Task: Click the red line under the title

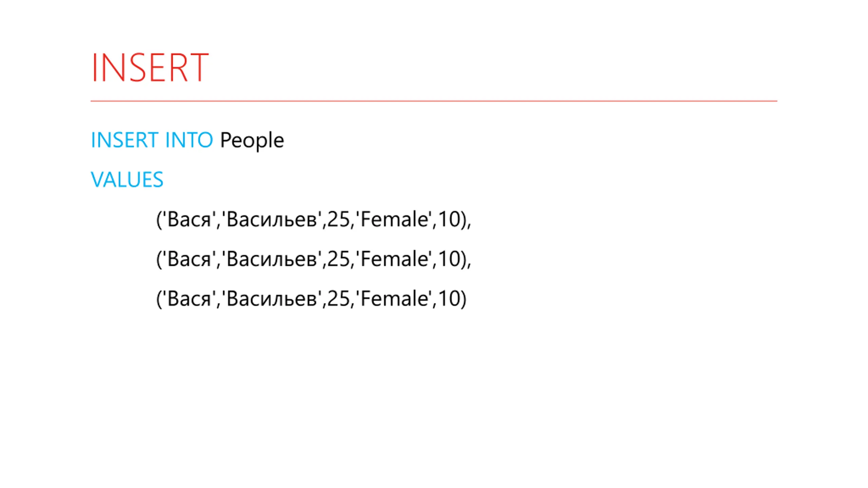Action: pos(434,101)
